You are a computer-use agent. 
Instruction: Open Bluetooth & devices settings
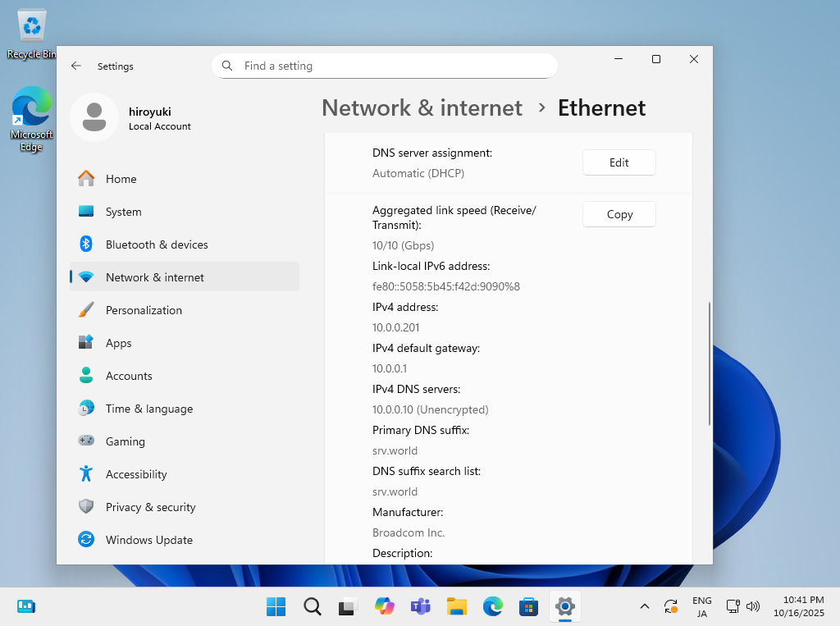point(156,244)
